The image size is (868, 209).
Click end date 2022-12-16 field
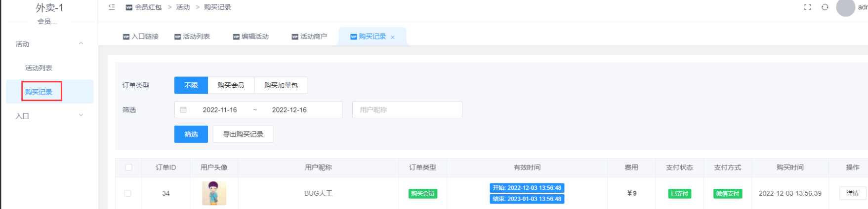coord(289,110)
